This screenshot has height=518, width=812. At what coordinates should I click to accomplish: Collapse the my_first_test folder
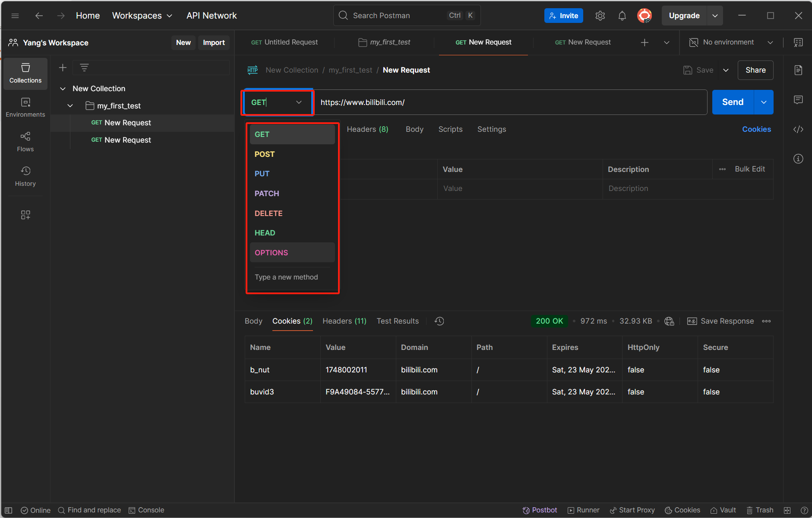tap(70, 106)
